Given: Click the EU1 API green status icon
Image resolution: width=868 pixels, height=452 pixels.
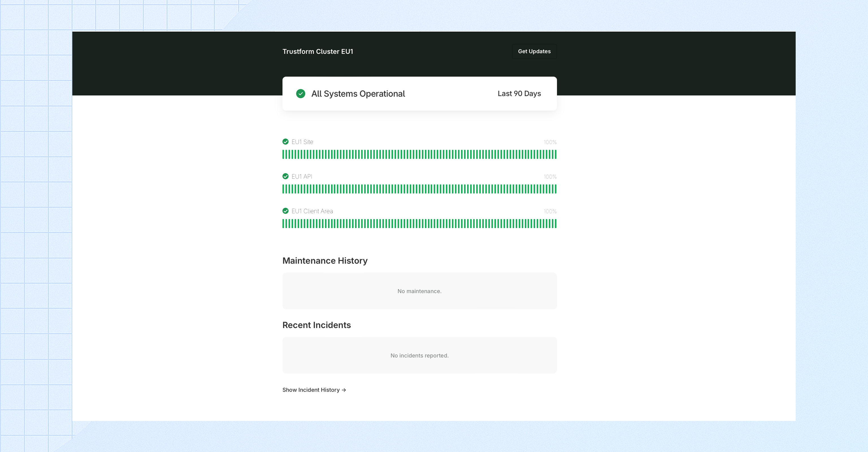Looking at the screenshot, I should click(x=285, y=177).
